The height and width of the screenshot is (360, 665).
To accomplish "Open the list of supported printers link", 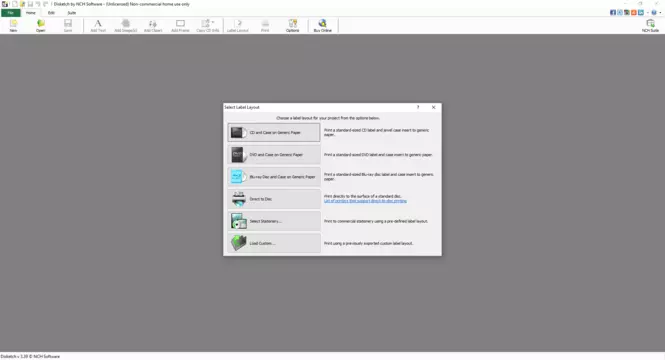I will [365, 201].
